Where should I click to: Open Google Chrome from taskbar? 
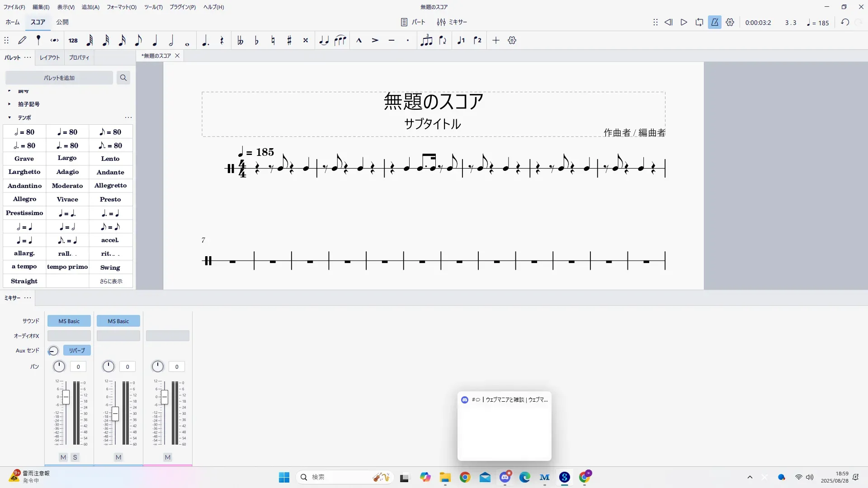[x=465, y=477]
